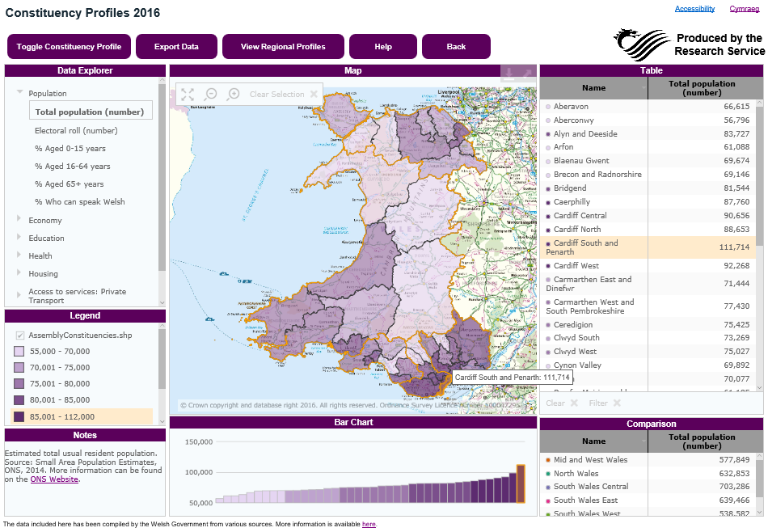Open the ONS Website link
768x532 pixels.
pos(53,479)
